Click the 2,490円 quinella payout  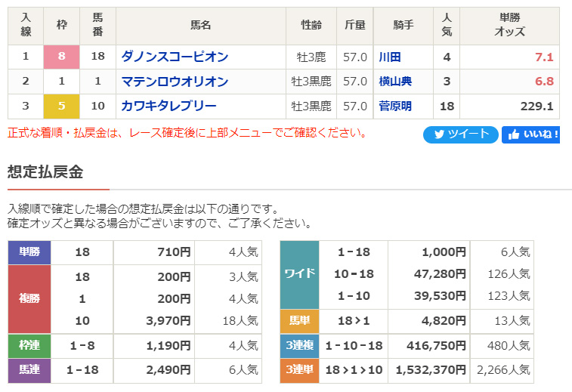tap(169, 370)
